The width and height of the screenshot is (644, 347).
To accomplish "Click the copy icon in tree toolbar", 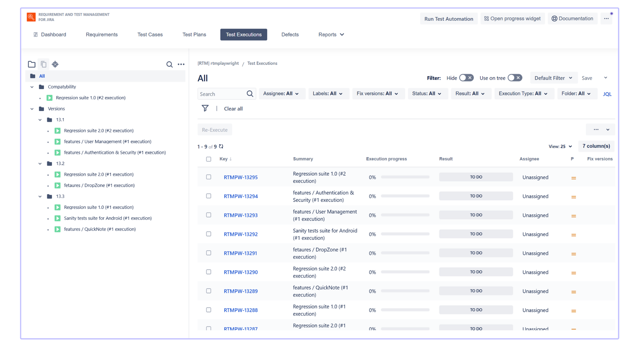I will 43,64.
